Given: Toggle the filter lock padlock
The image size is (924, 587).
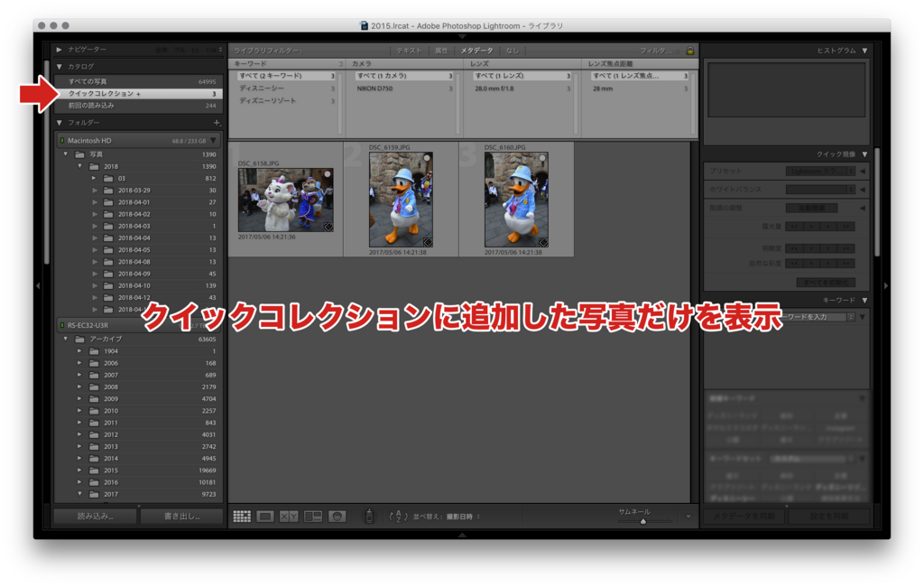Looking at the screenshot, I should point(690,51).
